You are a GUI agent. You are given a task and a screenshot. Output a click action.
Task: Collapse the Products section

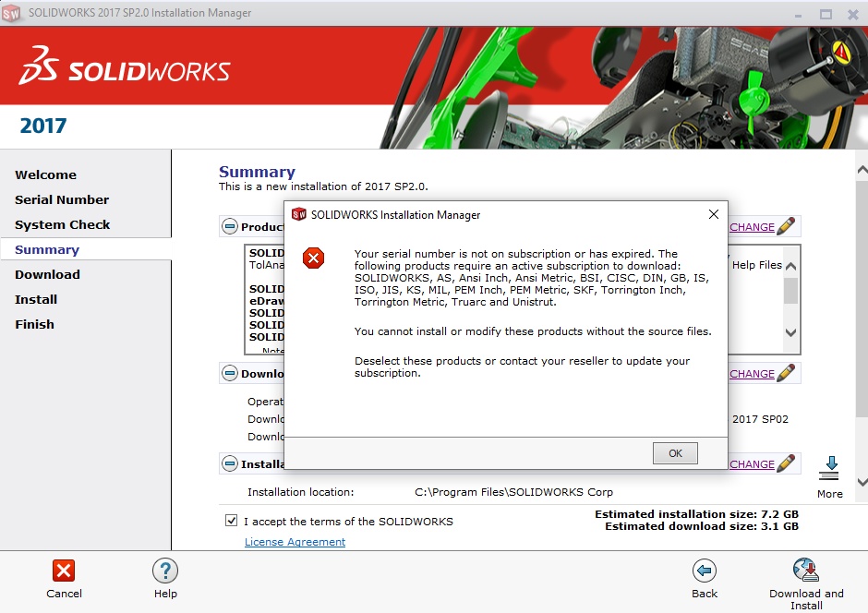point(230,226)
